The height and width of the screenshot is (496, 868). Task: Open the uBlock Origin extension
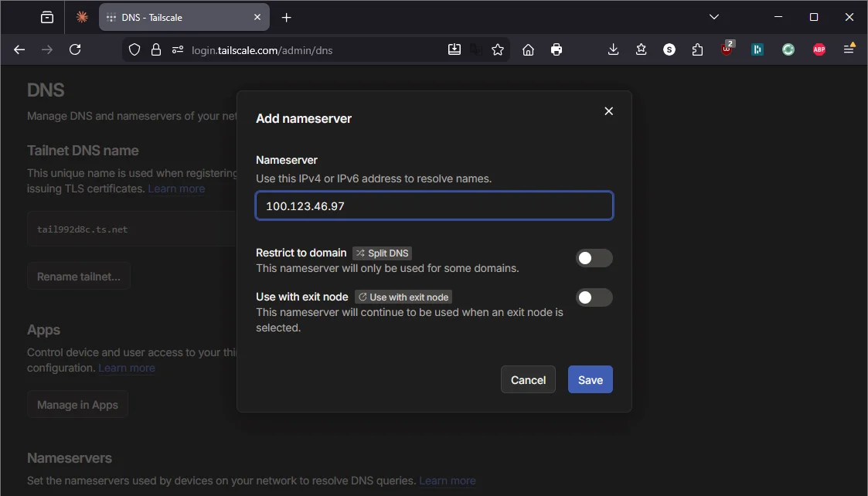click(727, 49)
